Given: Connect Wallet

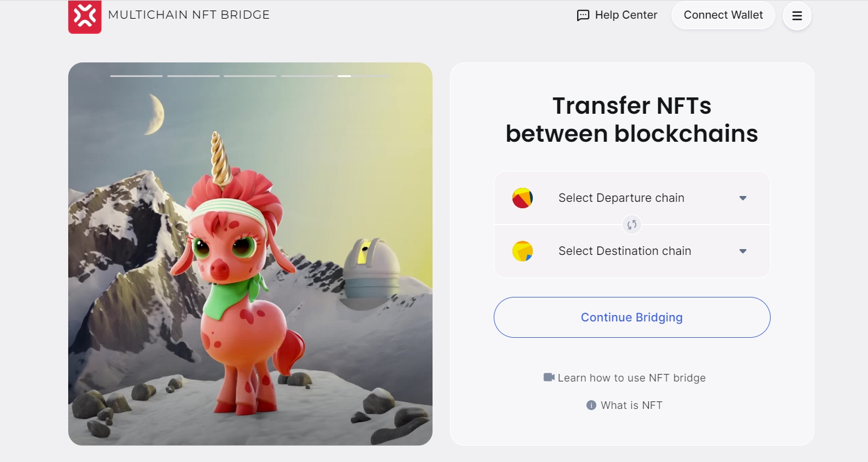Looking at the screenshot, I should [723, 15].
